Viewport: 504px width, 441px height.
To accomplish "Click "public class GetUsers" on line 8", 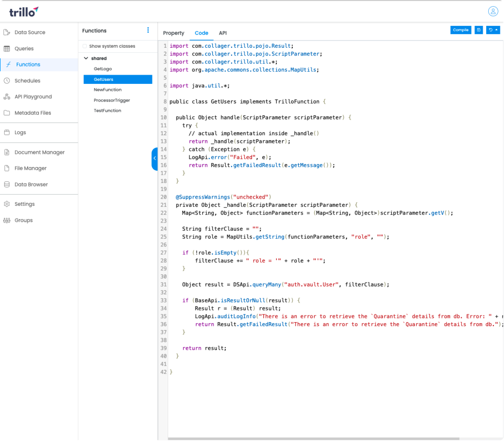I will point(203,102).
